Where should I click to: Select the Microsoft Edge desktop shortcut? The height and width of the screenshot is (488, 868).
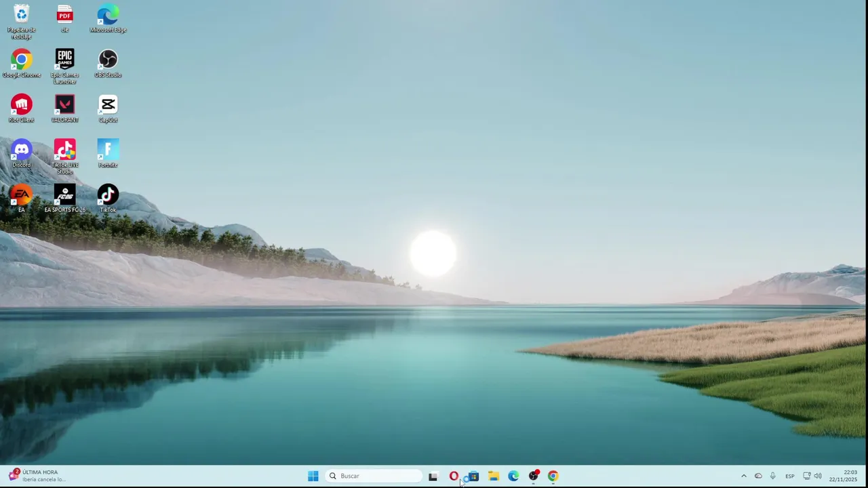108,18
